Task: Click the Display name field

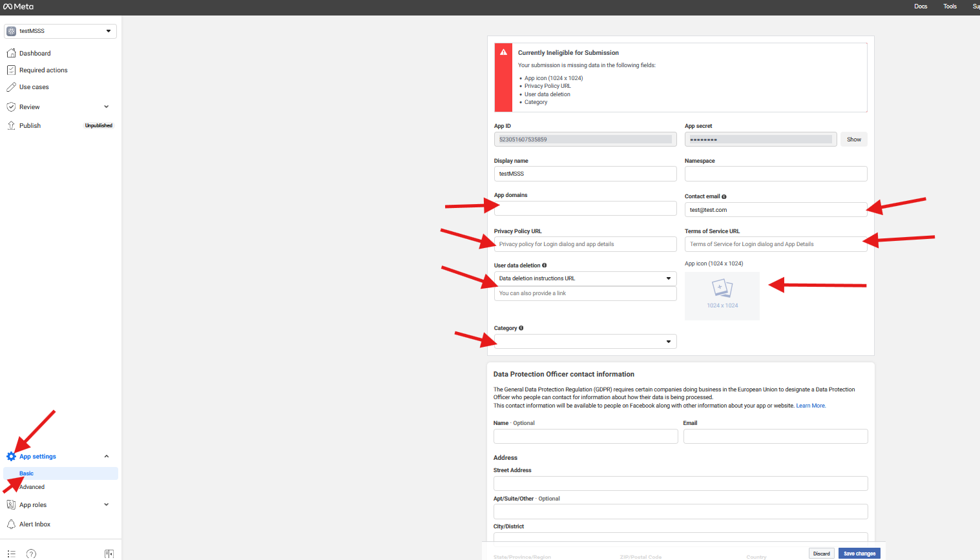Action: click(585, 174)
